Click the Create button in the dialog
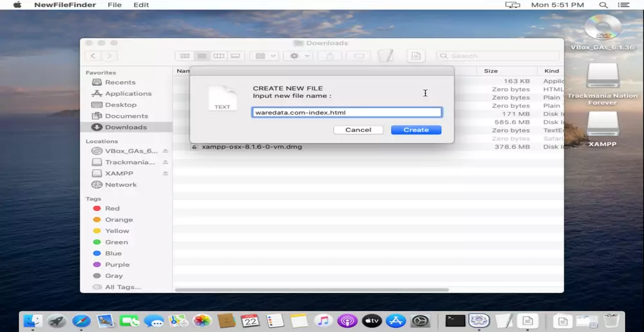This screenshot has height=332, width=644. pos(416,130)
